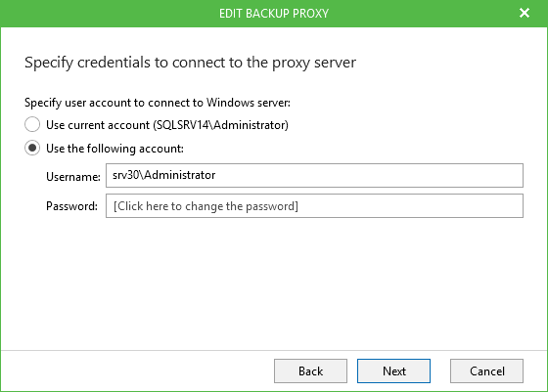Screen dimensions: 548x392
Task: Go to previous step with Back
Action: click(310, 370)
